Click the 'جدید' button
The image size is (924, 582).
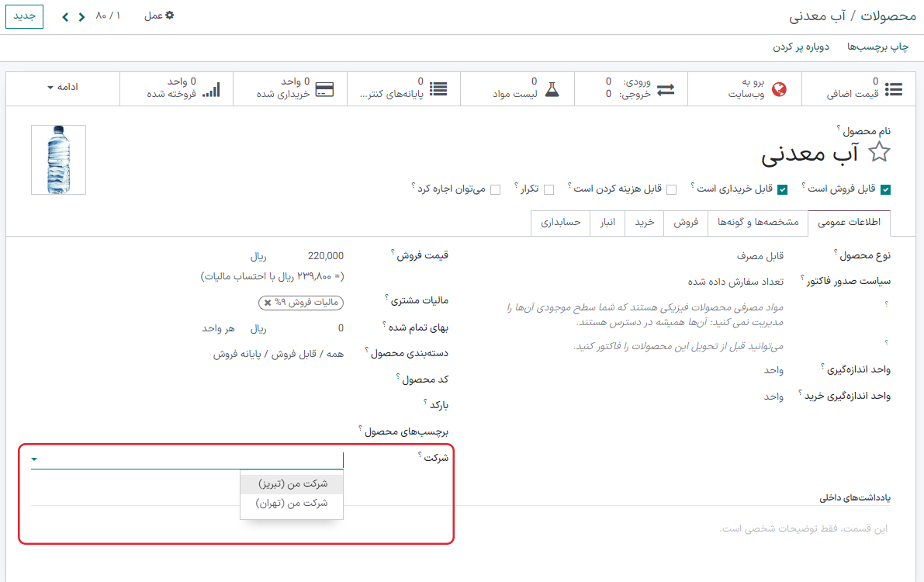(x=24, y=15)
